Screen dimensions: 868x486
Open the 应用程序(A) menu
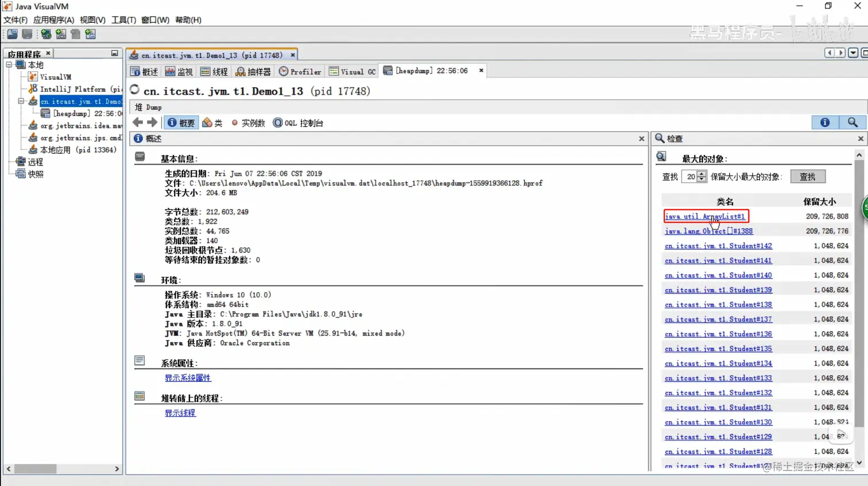coord(54,20)
